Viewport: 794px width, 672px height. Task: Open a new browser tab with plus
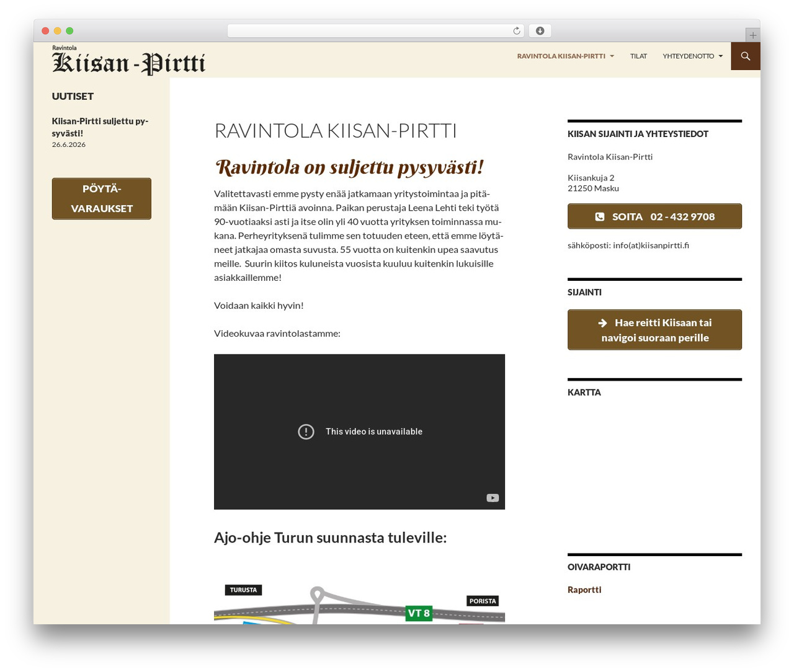pos(752,35)
